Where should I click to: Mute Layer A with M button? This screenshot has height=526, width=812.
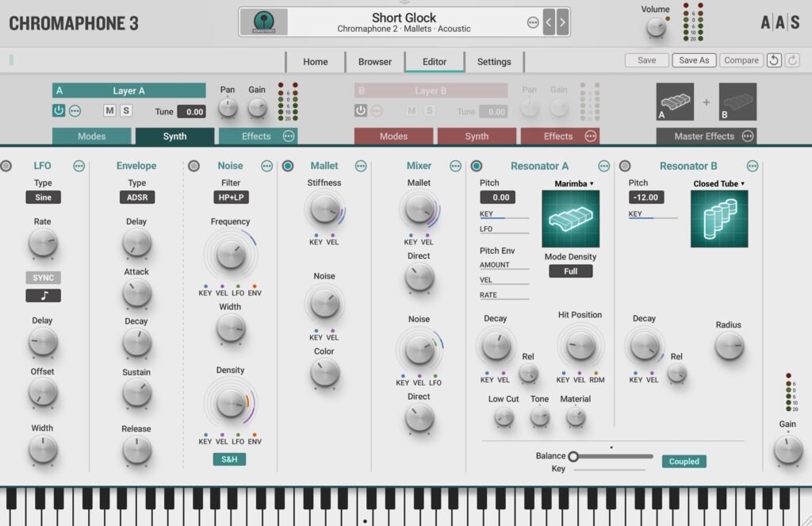110,111
